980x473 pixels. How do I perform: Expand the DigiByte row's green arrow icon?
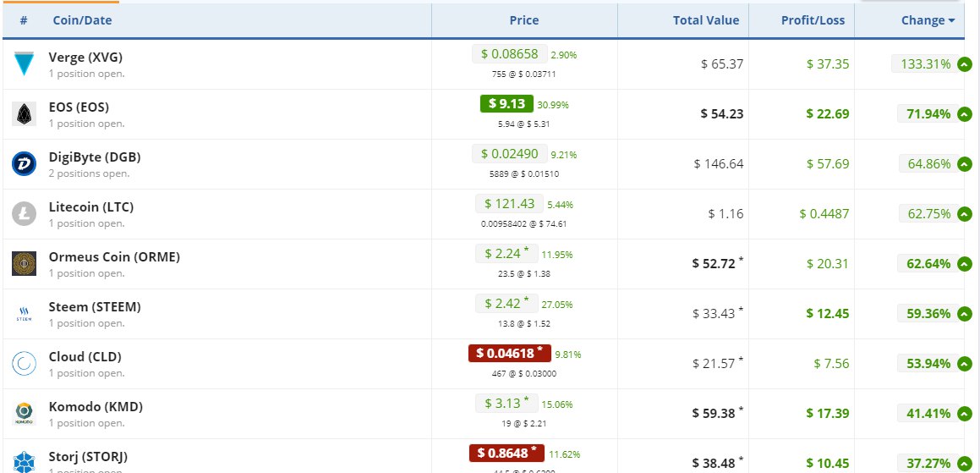pyautogui.click(x=965, y=164)
